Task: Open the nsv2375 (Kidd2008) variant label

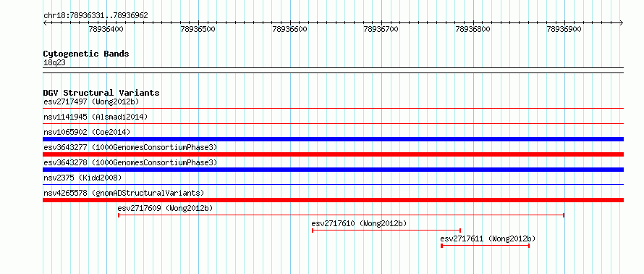Action: coord(82,178)
